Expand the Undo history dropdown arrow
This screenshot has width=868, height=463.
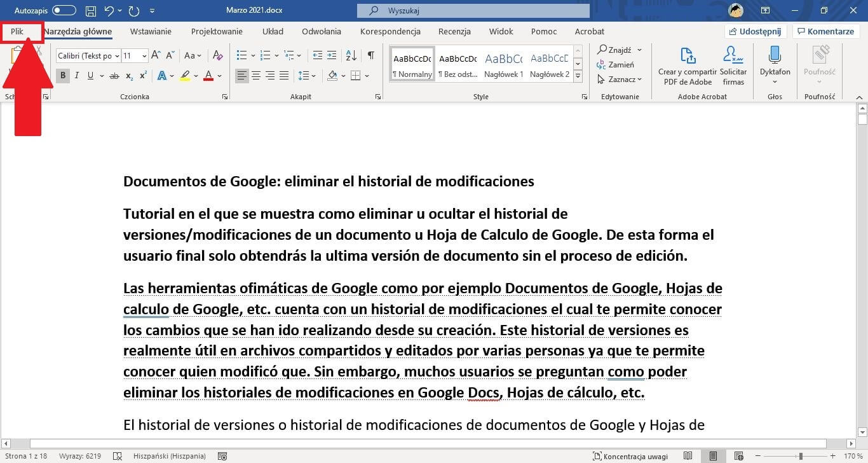[x=119, y=11]
